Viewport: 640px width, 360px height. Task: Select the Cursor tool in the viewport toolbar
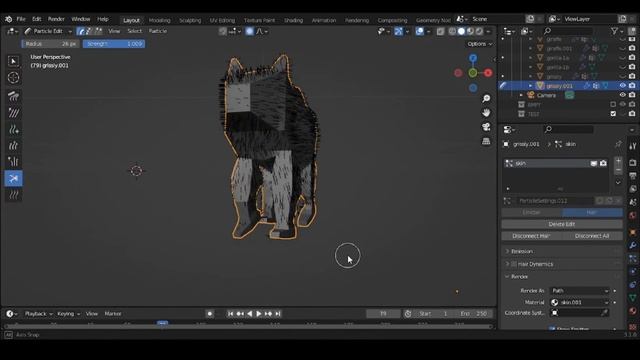pos(13,78)
